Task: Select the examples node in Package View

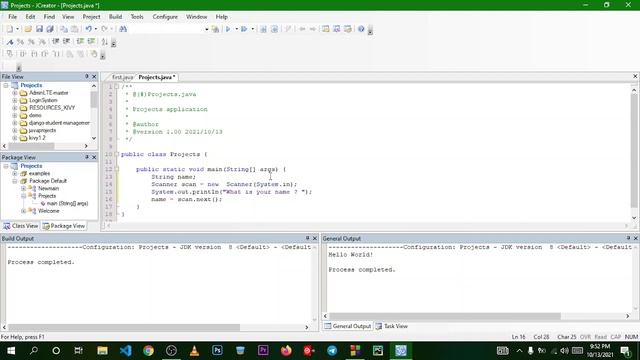Action: coord(39,173)
